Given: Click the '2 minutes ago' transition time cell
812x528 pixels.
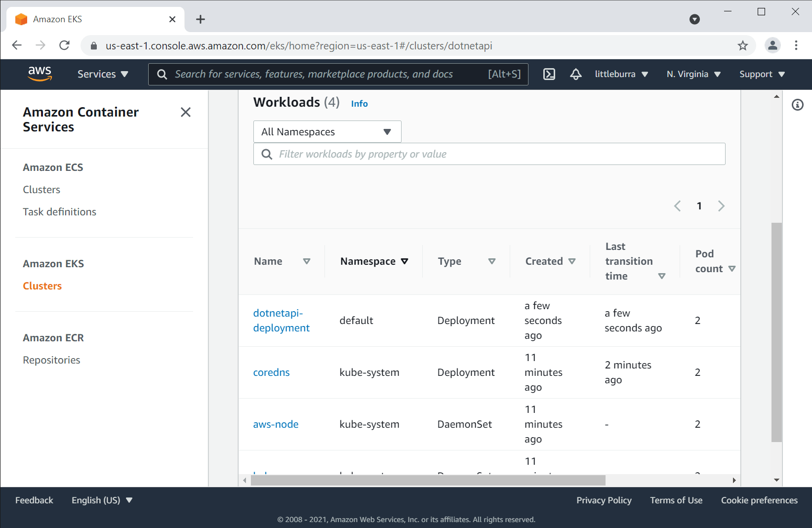Looking at the screenshot, I should tap(628, 372).
